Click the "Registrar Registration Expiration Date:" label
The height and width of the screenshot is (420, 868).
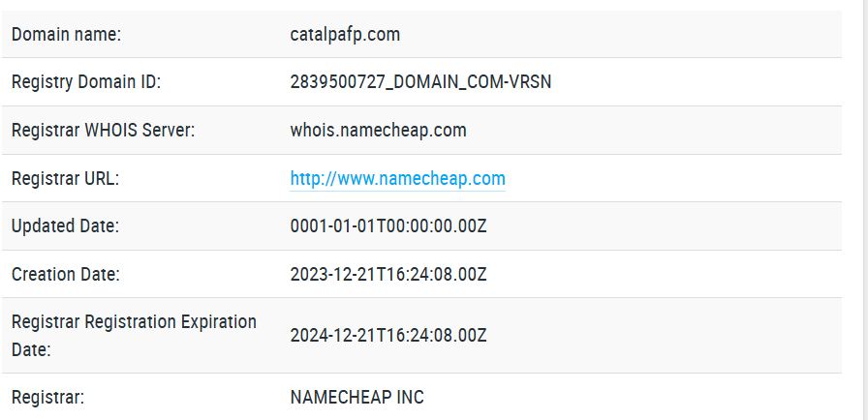coord(134,336)
